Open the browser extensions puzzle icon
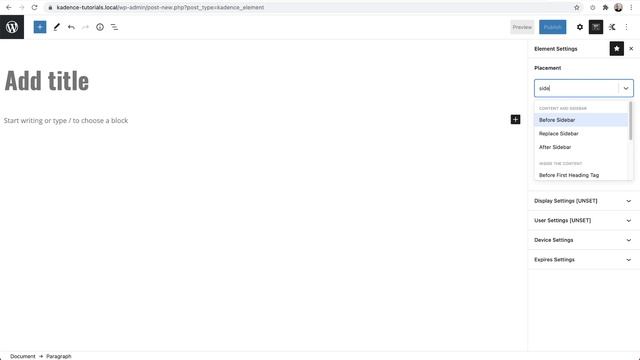 (x=605, y=7)
